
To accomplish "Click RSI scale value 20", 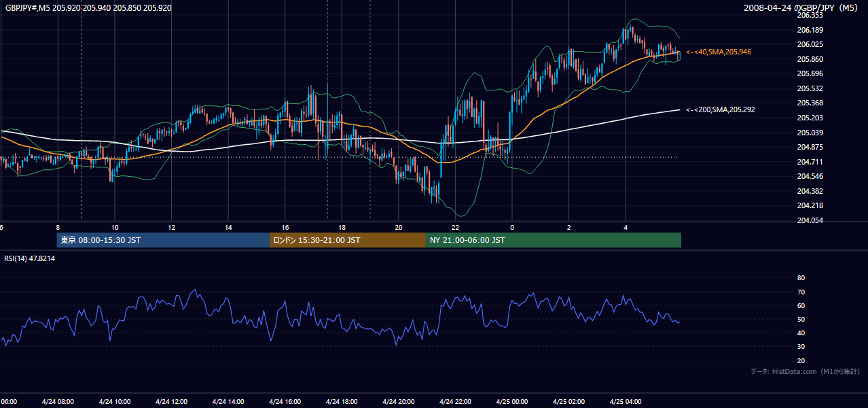I will pyautogui.click(x=801, y=360).
